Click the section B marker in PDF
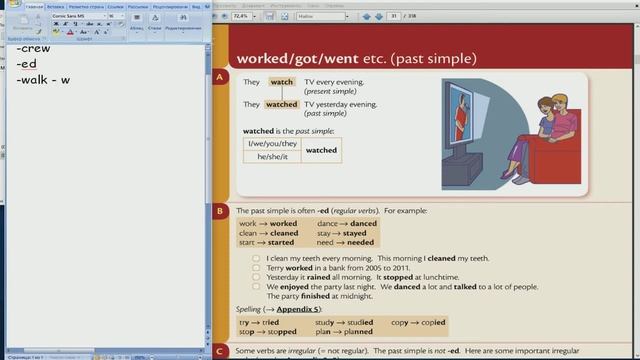Viewport: 640px width, 360px height. click(x=220, y=211)
